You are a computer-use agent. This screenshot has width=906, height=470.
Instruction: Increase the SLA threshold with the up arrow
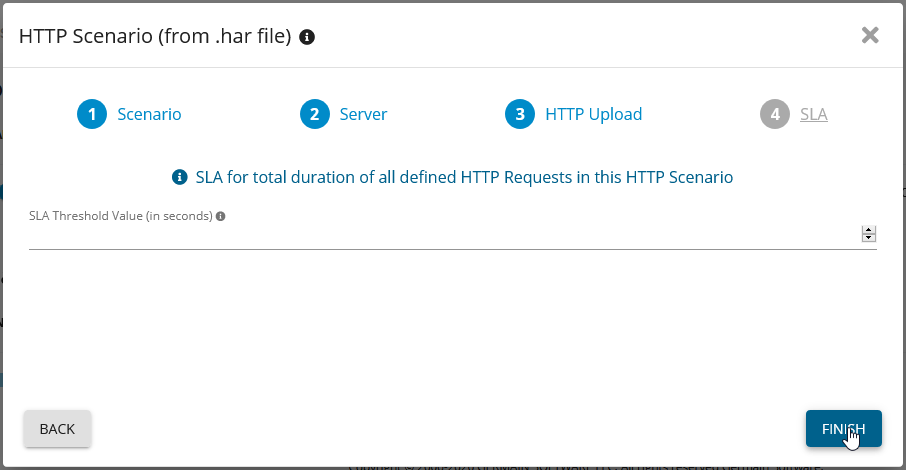click(868, 230)
